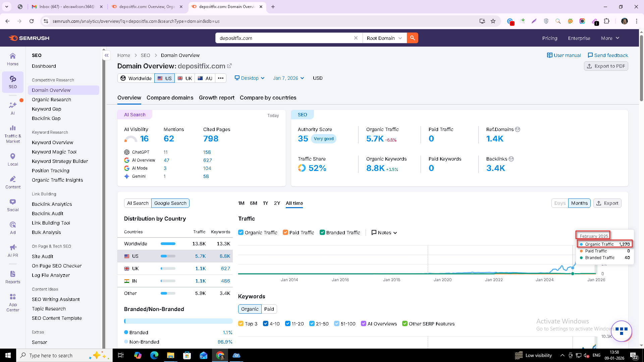The height and width of the screenshot is (362, 644).
Task: Open more countries ellipsis menu
Action: click(x=220, y=78)
